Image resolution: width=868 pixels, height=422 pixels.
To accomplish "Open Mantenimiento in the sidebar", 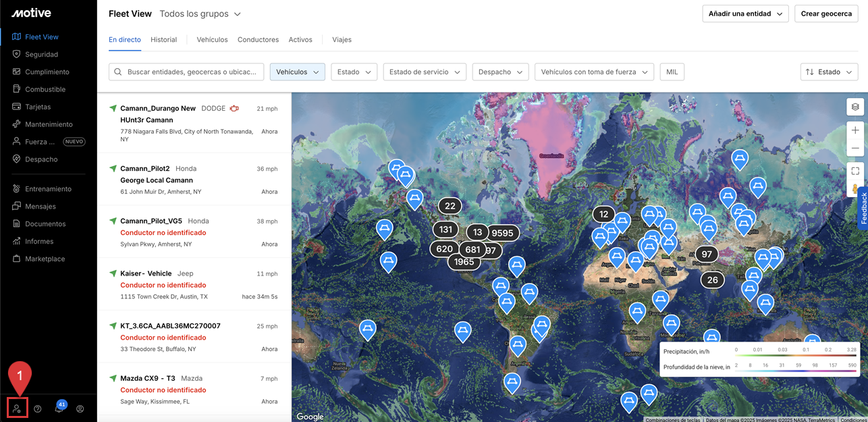I will coord(49,124).
